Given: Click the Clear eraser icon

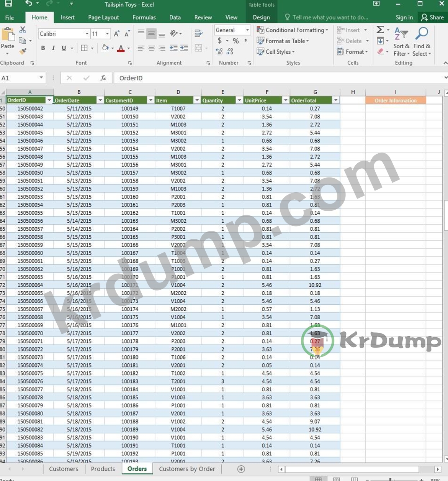Looking at the screenshot, I should click(380, 51).
